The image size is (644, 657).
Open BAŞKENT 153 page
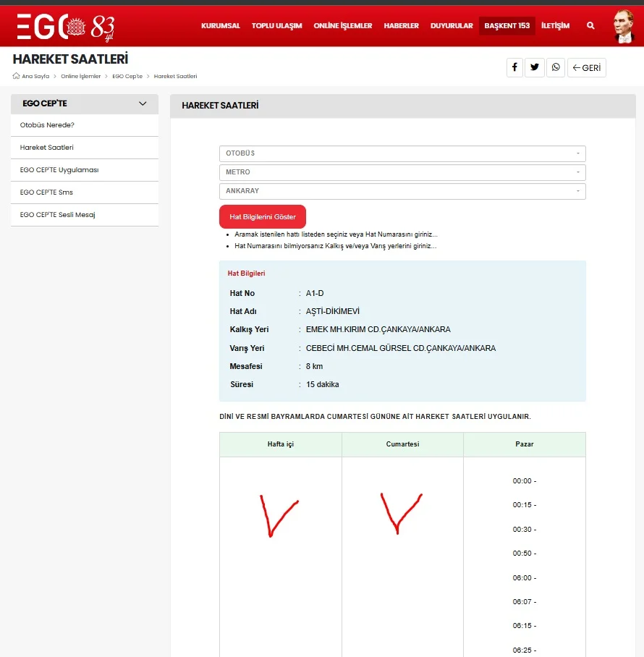point(507,25)
